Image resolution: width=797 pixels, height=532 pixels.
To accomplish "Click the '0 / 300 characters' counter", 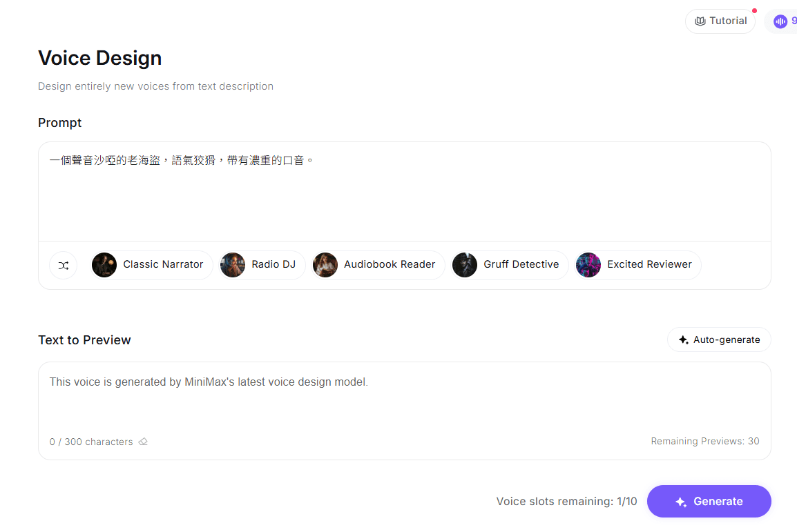I will [x=91, y=442].
